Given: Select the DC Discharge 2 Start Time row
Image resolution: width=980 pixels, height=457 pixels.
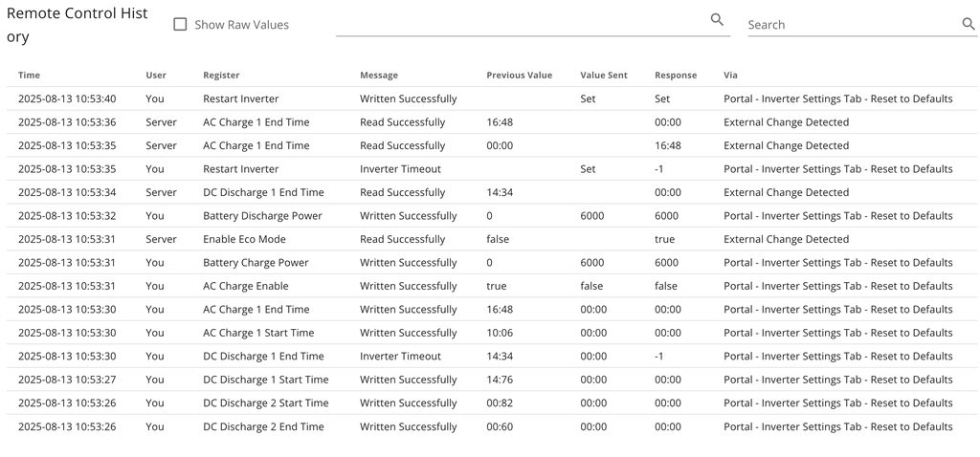Looking at the screenshot, I should pyautogui.click(x=265, y=403).
